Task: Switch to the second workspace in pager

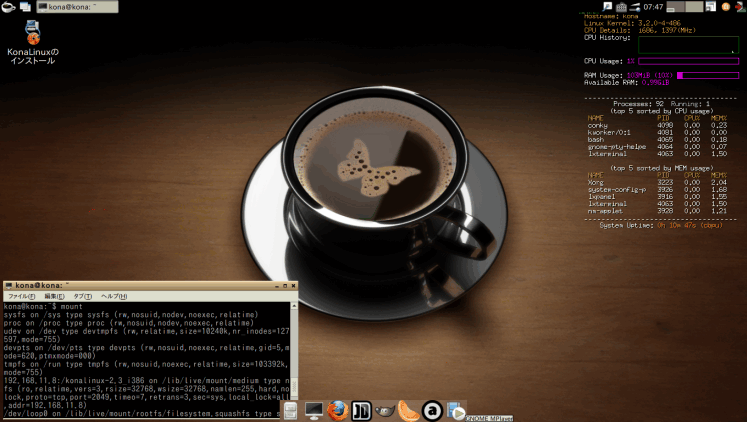Action: 694,7
